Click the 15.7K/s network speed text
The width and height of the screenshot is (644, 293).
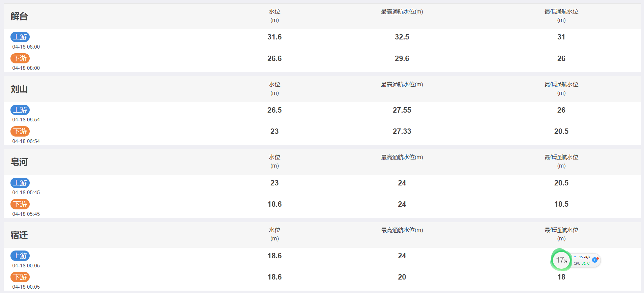(584, 257)
